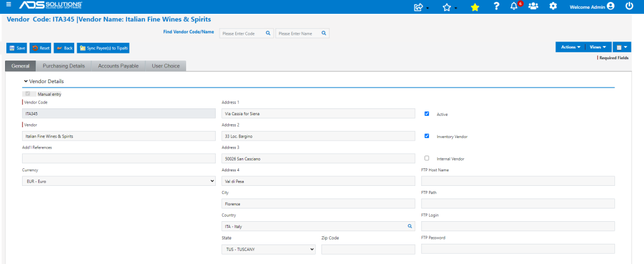The width and height of the screenshot is (644, 264).
Task: Click the Country lookup magnifier icon
Action: click(x=409, y=226)
